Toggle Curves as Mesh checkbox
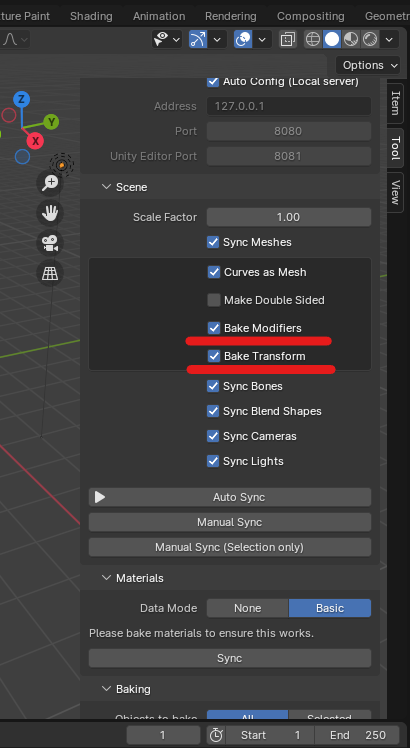Viewport: 410px width, 748px height. click(x=214, y=272)
